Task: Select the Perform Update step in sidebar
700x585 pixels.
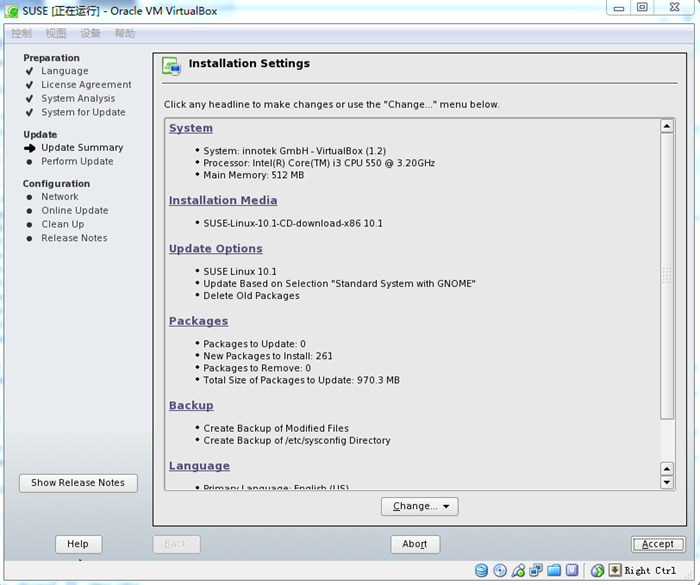Action: point(77,162)
